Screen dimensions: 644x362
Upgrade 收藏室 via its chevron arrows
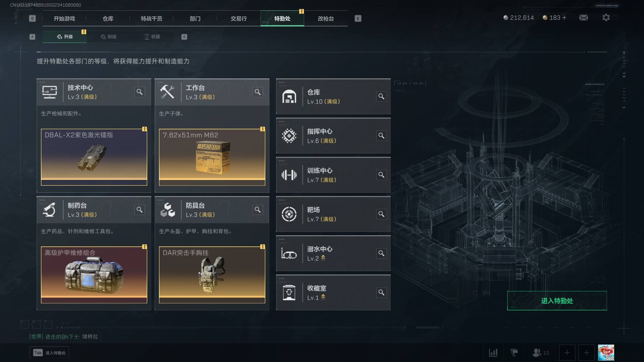pos(323,297)
